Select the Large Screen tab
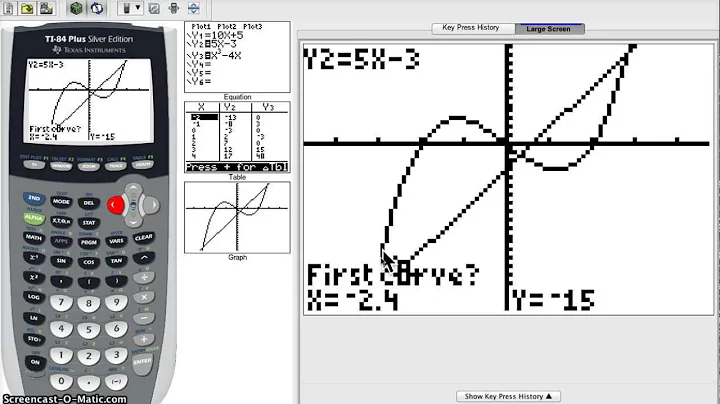This screenshot has width=720, height=404. 549,28
